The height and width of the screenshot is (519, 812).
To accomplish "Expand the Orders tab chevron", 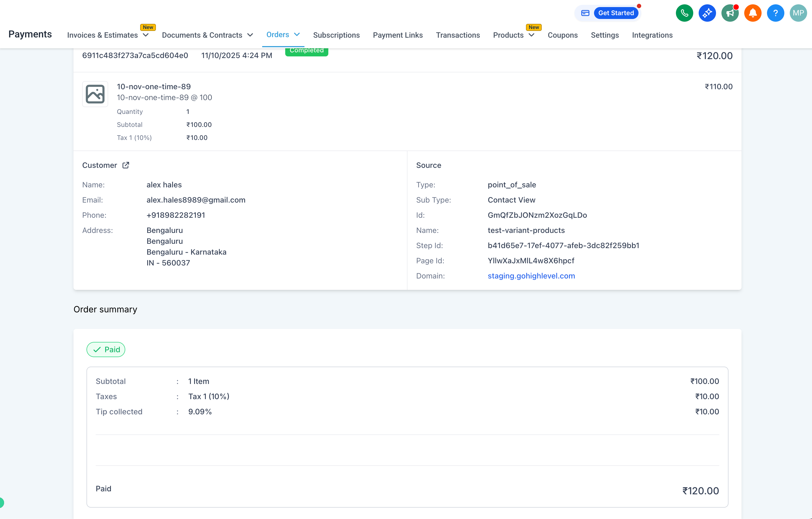I will pos(297,34).
